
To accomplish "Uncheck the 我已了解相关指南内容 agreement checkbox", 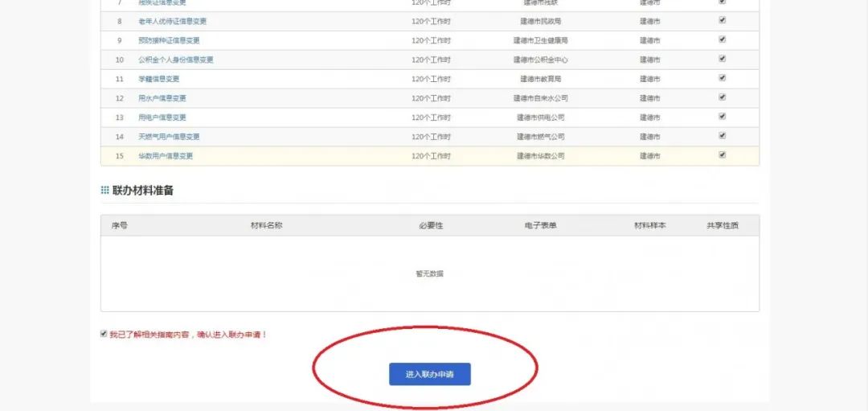I will click(104, 334).
